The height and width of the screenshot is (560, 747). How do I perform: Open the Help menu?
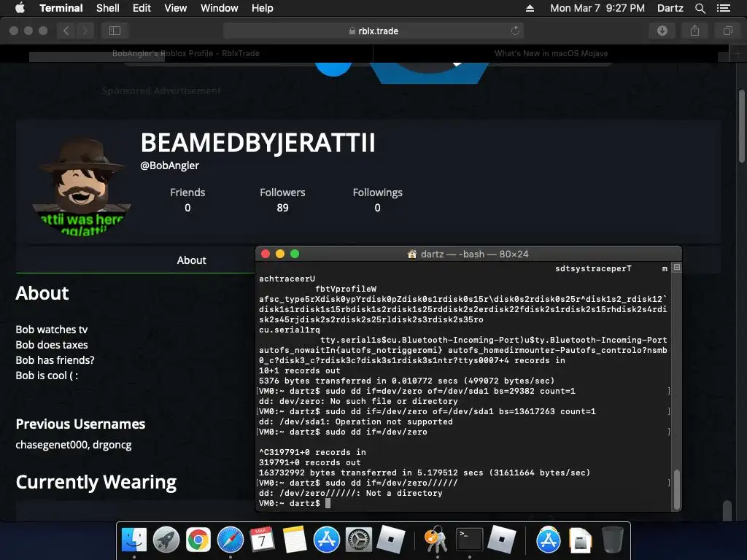pyautogui.click(x=262, y=8)
